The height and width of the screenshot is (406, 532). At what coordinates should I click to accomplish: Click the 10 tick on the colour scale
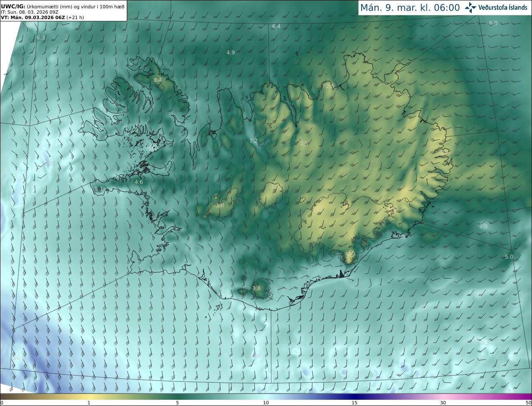[x=266, y=403]
